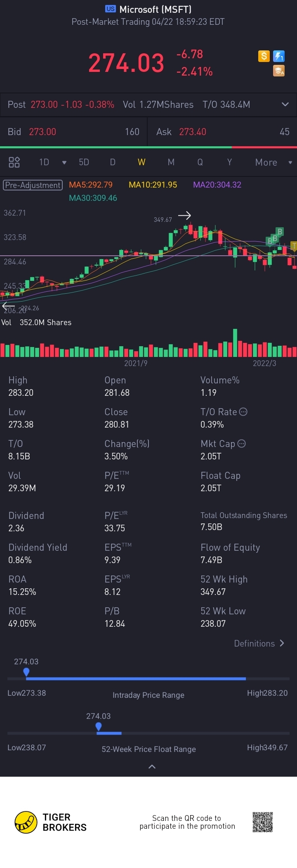Click the left arrow near 224.26
This screenshot has width=297, height=868.
[8, 306]
